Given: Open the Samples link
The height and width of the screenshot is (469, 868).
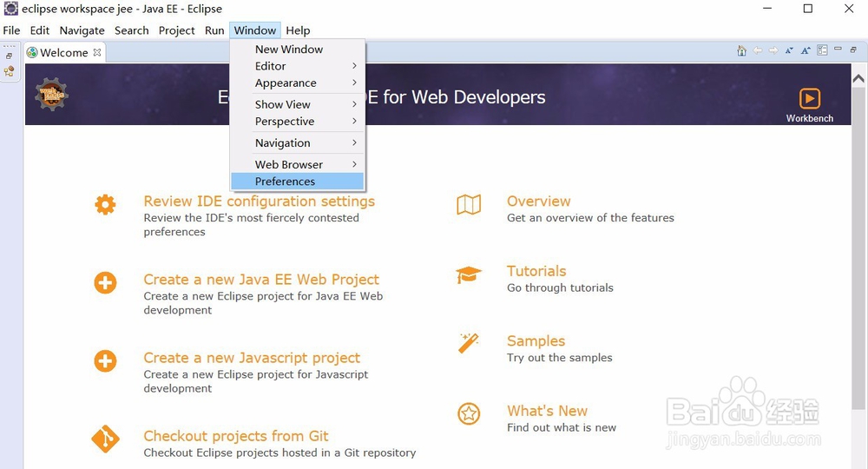Looking at the screenshot, I should pos(536,340).
